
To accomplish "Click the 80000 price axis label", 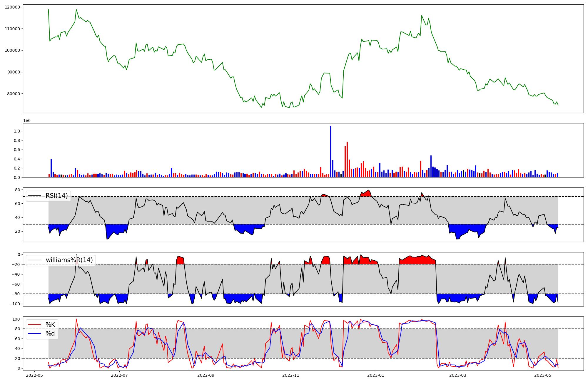I will 14,94.
